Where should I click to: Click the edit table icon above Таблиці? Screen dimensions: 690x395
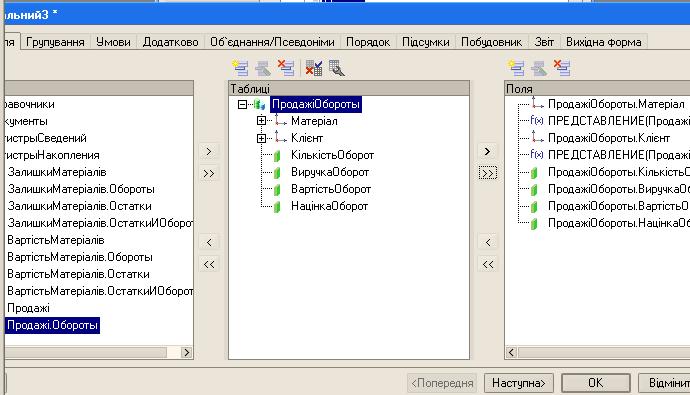263,68
